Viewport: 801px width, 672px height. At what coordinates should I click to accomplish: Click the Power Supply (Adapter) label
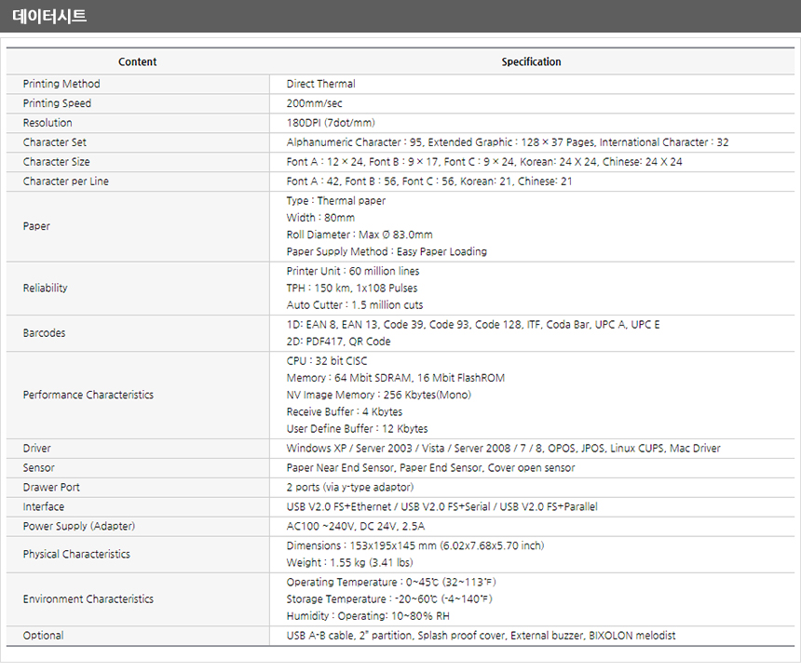(x=81, y=526)
